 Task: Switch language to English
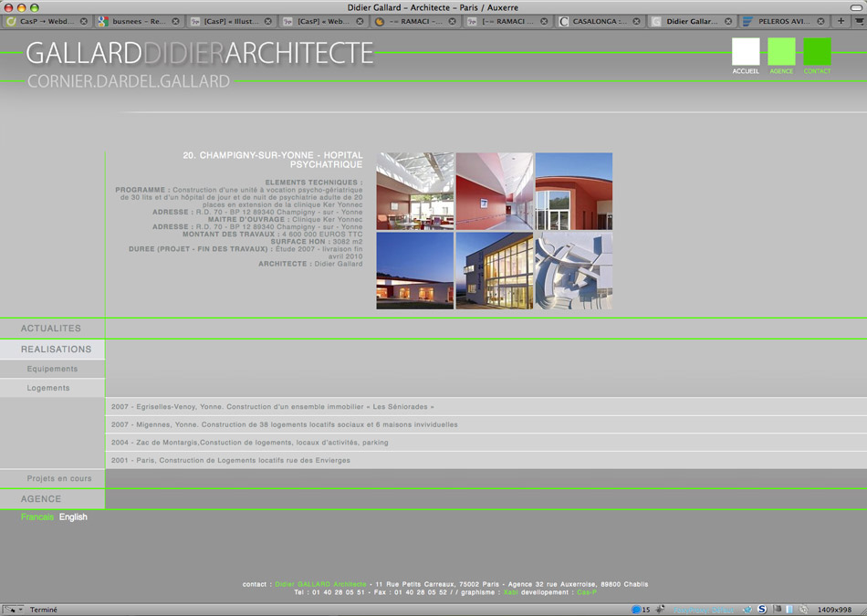click(73, 517)
